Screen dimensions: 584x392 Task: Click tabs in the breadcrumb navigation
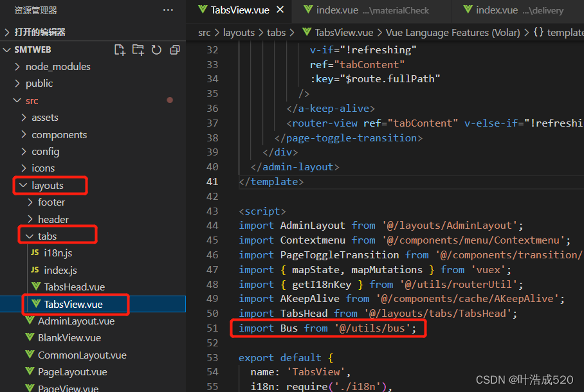click(277, 32)
